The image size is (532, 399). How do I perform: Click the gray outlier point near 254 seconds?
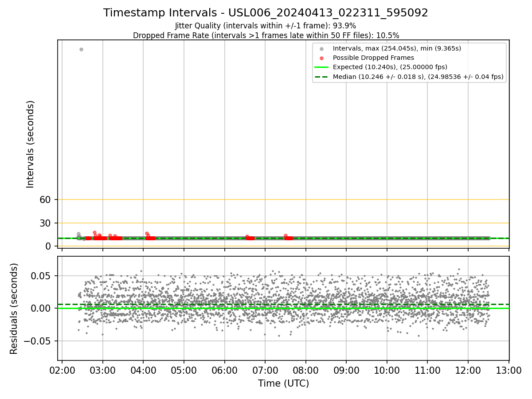(81, 49)
